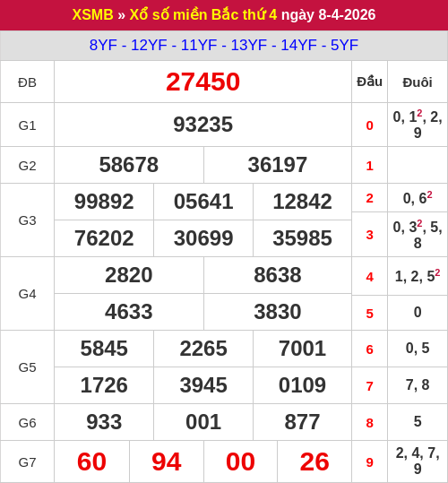This screenshot has width=448, height=483.
Task: Click red Đầu digit 4
Action: pyautogui.click(x=369, y=277)
